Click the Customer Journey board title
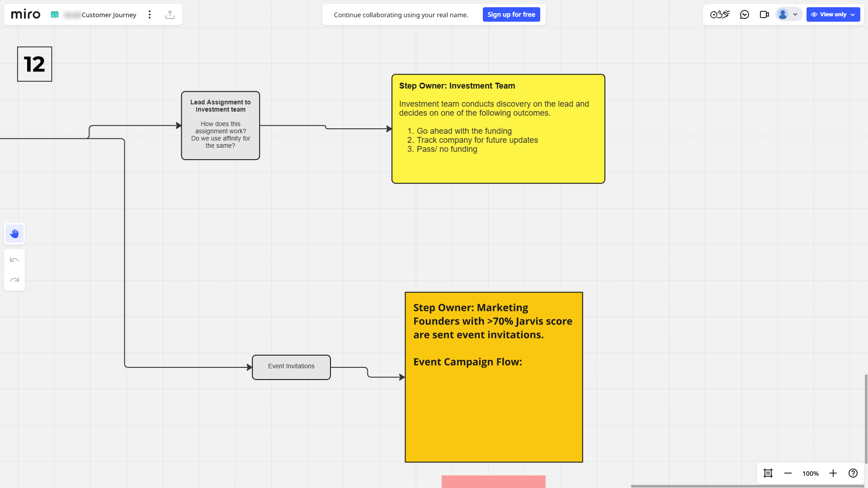868x488 pixels. tap(109, 15)
